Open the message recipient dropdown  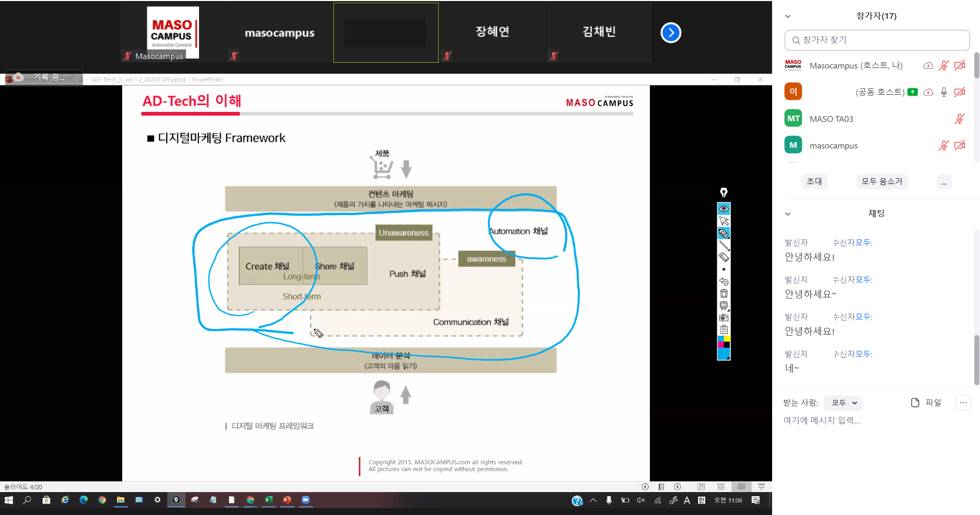(x=843, y=403)
